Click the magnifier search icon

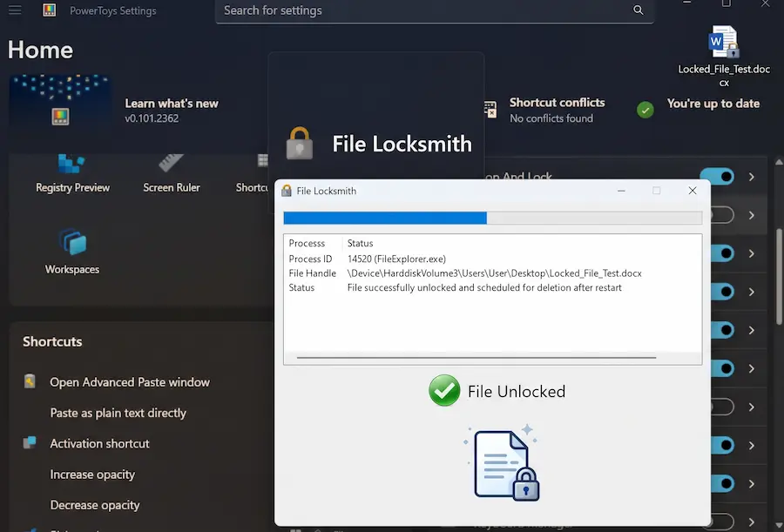click(638, 10)
